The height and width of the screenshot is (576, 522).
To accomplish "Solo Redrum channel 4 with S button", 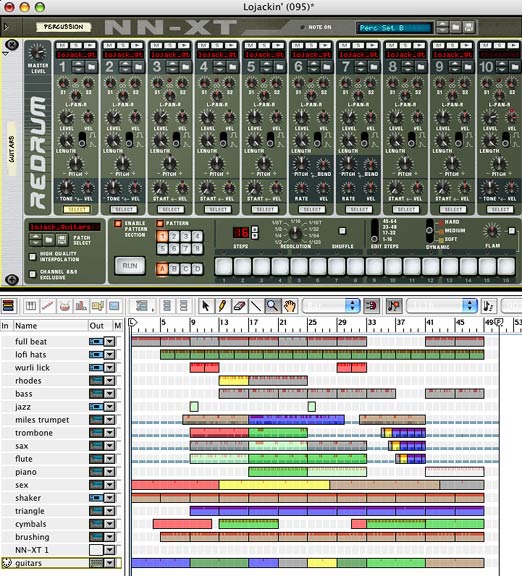I will coord(216,45).
